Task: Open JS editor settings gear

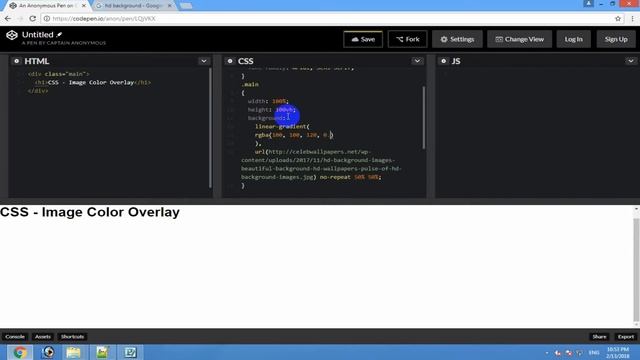Action: click(x=444, y=61)
